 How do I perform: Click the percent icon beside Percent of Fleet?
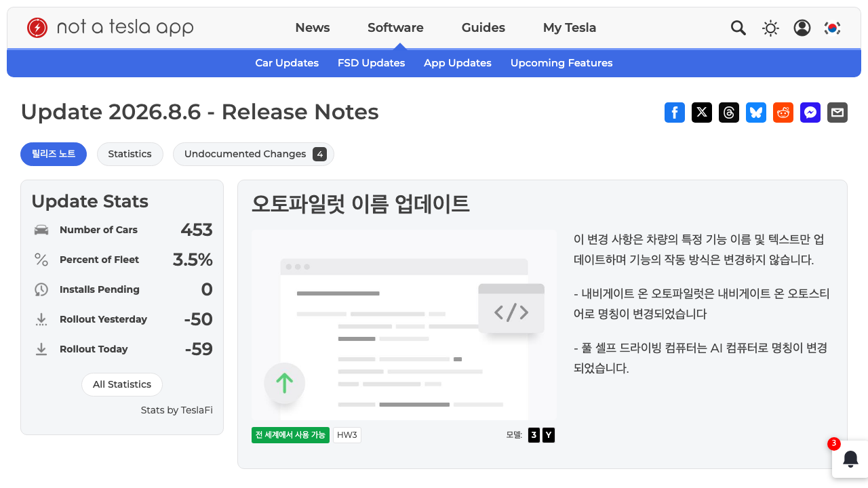[x=41, y=260]
